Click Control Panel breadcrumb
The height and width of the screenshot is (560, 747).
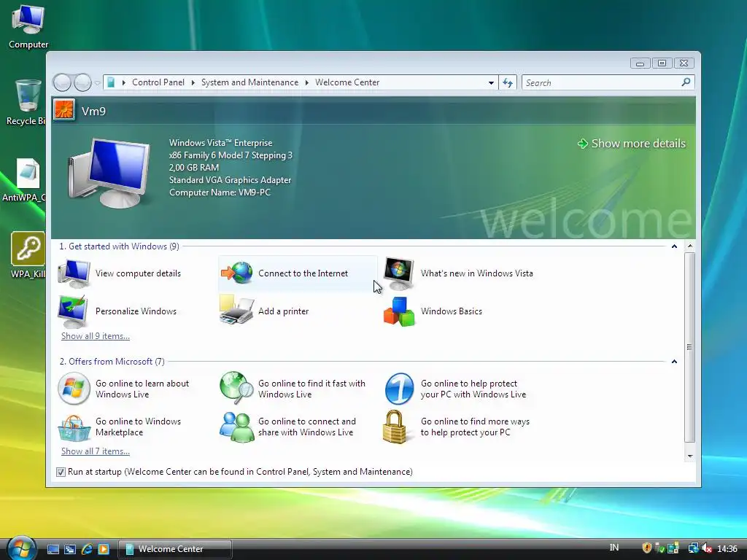click(158, 82)
